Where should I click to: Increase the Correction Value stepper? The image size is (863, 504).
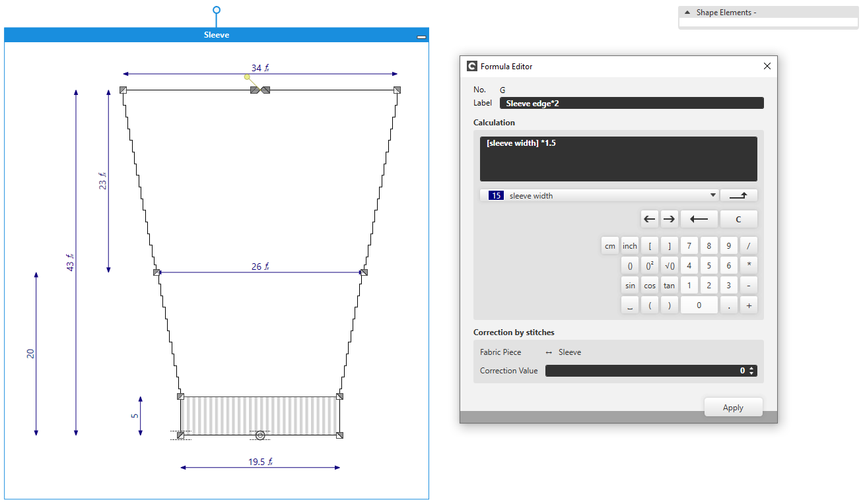click(x=751, y=368)
